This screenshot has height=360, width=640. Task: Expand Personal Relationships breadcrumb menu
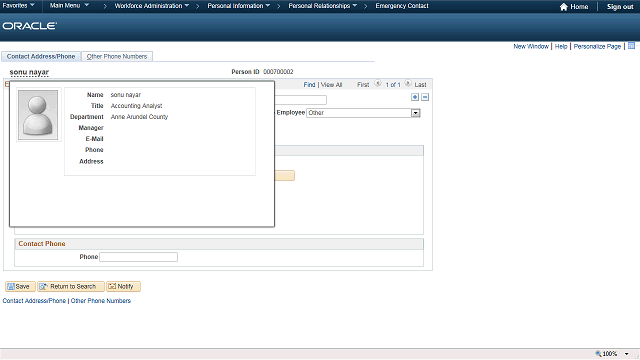point(322,6)
